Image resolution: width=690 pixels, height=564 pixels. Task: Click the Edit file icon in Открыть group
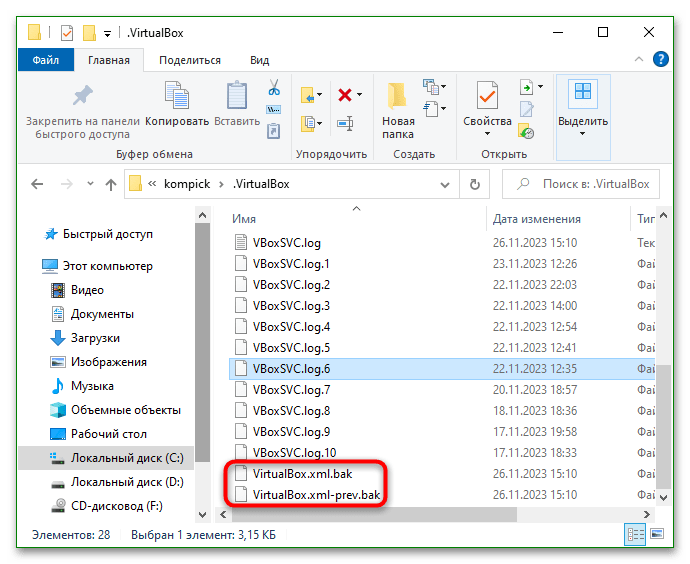(526, 109)
